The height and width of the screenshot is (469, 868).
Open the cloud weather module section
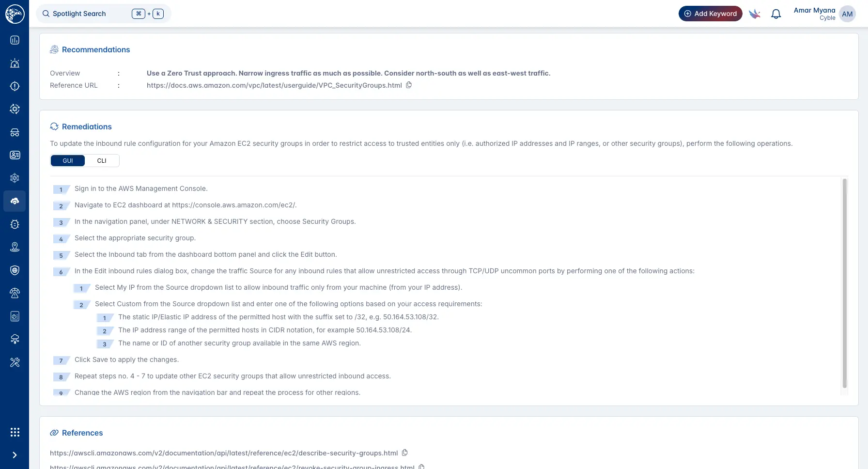coord(15,339)
